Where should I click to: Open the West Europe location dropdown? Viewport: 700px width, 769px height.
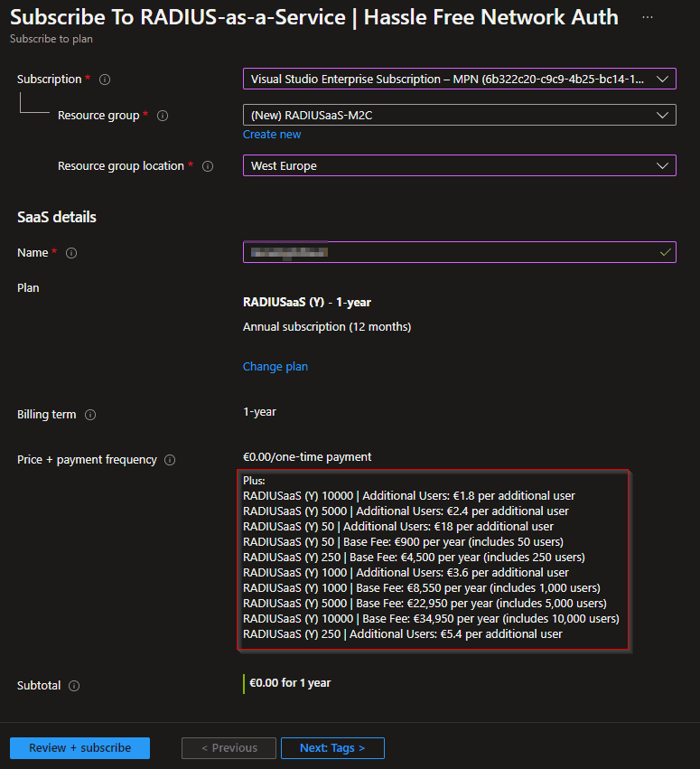click(459, 165)
